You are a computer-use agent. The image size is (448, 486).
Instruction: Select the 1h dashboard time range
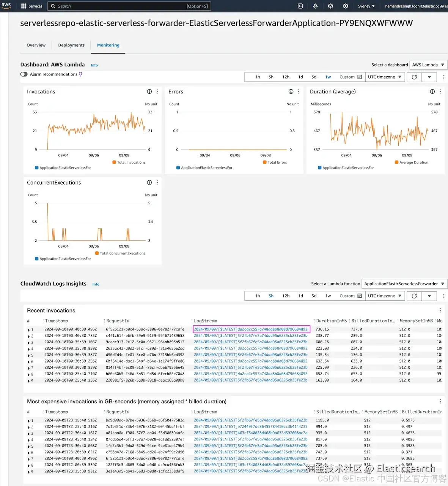pyautogui.click(x=258, y=77)
